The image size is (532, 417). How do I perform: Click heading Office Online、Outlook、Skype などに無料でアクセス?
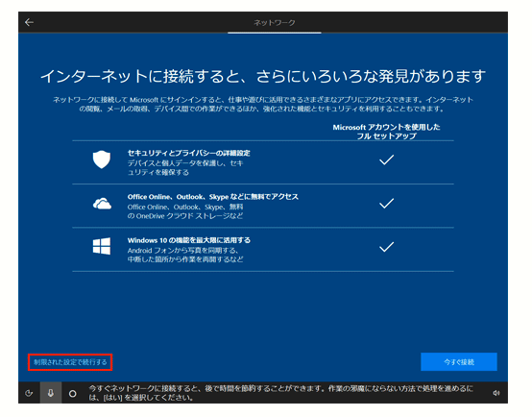point(213,197)
